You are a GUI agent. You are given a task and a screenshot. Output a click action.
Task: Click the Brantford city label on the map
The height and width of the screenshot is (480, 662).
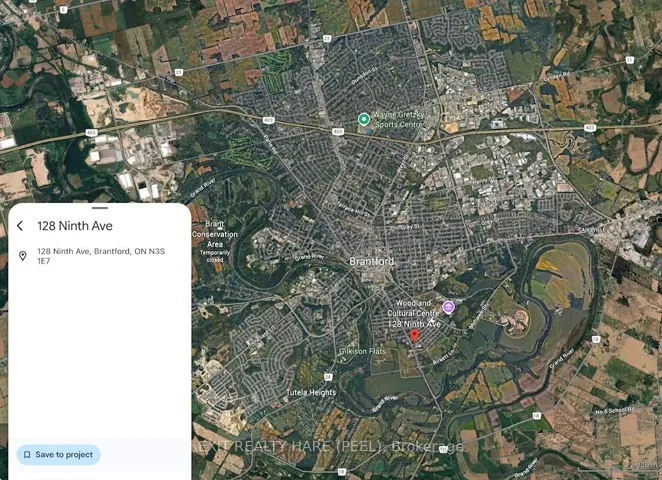coord(372,261)
